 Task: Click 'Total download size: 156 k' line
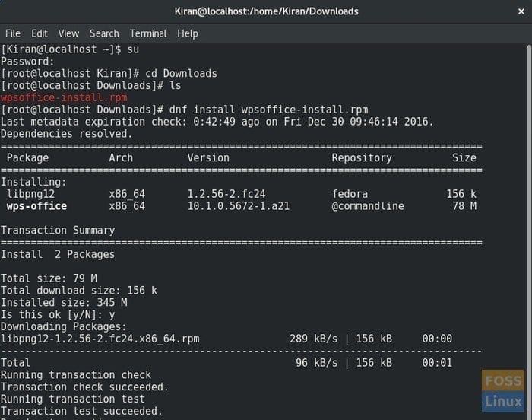(79, 291)
